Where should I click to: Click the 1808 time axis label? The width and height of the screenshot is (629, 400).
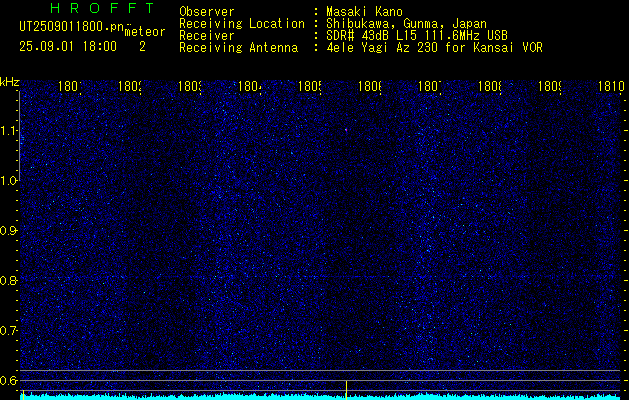pos(490,86)
